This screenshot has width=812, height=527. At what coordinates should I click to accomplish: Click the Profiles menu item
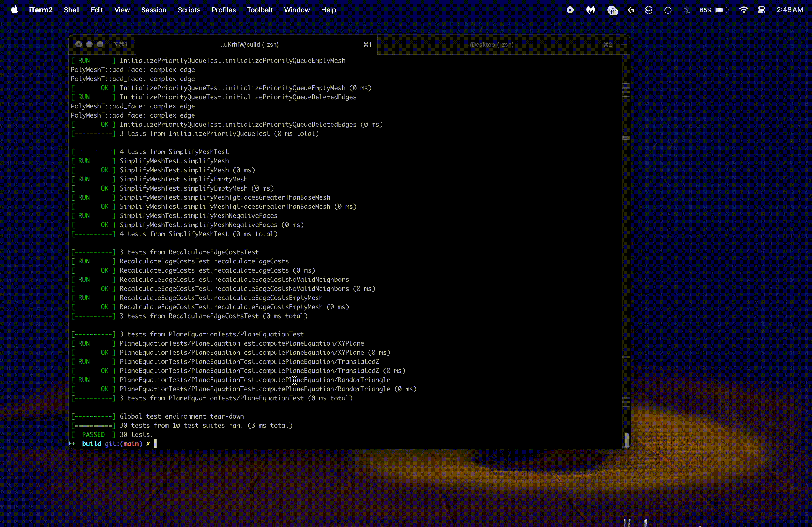point(223,10)
